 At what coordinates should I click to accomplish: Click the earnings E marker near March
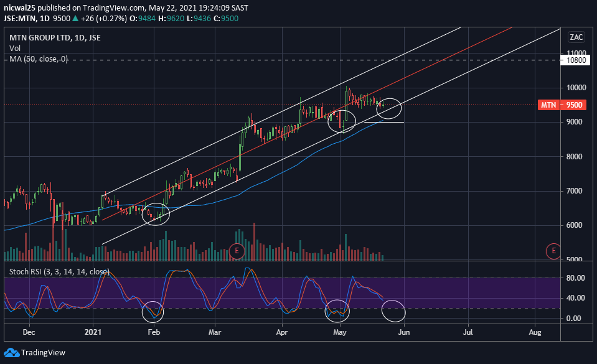pos(237,251)
